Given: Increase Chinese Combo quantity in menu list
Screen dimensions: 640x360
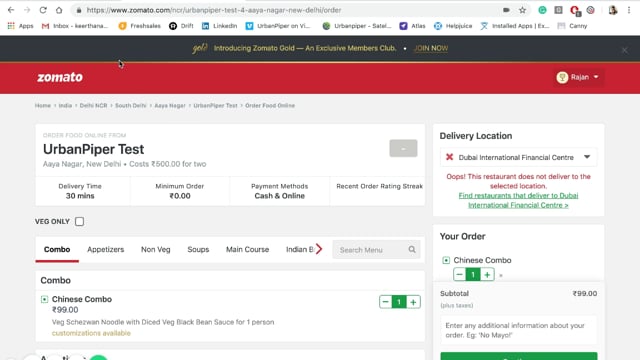Looking at the screenshot, I should (x=413, y=302).
